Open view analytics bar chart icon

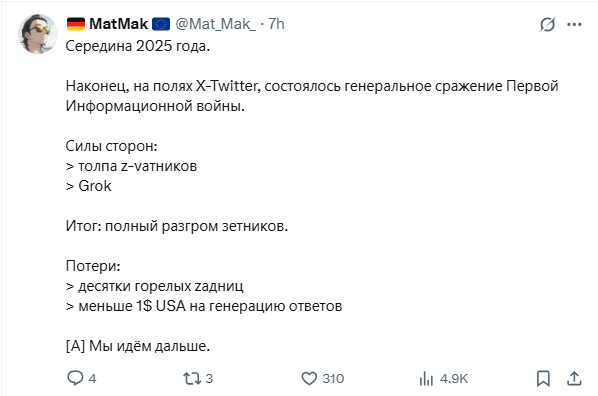coord(426,378)
